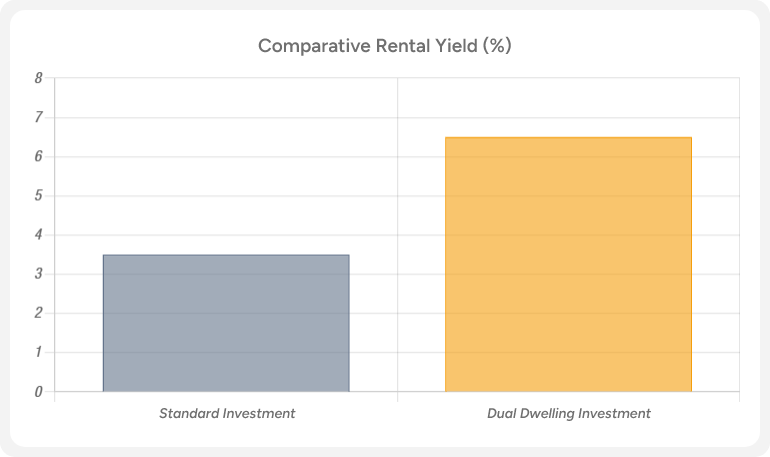Click the y-axis tick label 3
770x457 pixels.
[38, 274]
